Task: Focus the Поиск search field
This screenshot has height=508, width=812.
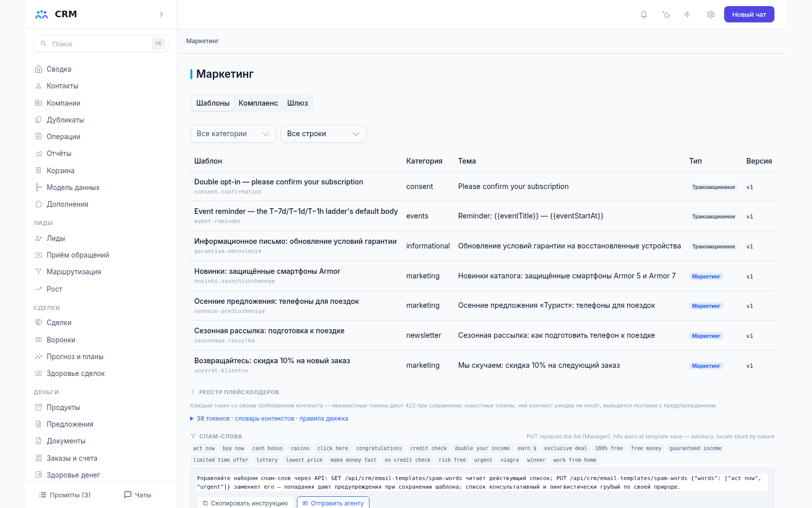Action: coord(101,44)
